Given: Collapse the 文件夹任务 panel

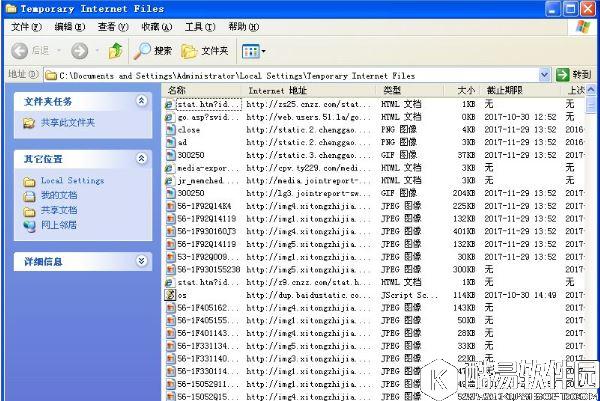Looking at the screenshot, I should [x=141, y=101].
